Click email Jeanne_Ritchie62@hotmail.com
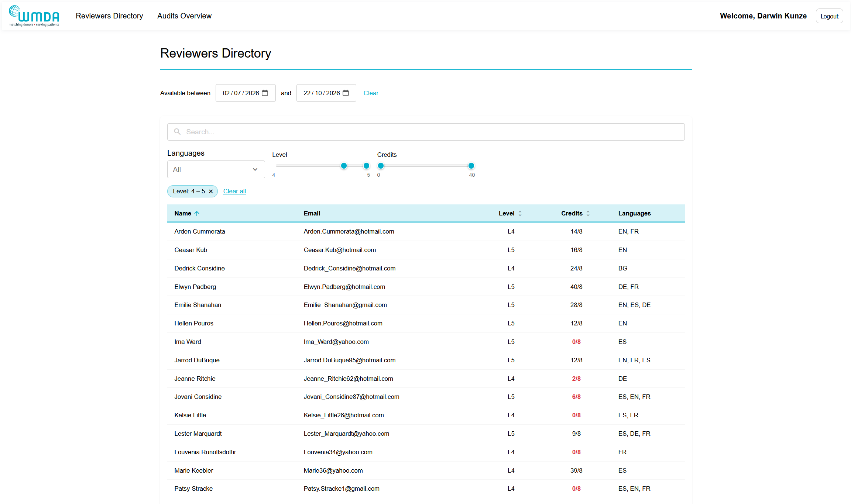The image size is (851, 504). click(349, 379)
